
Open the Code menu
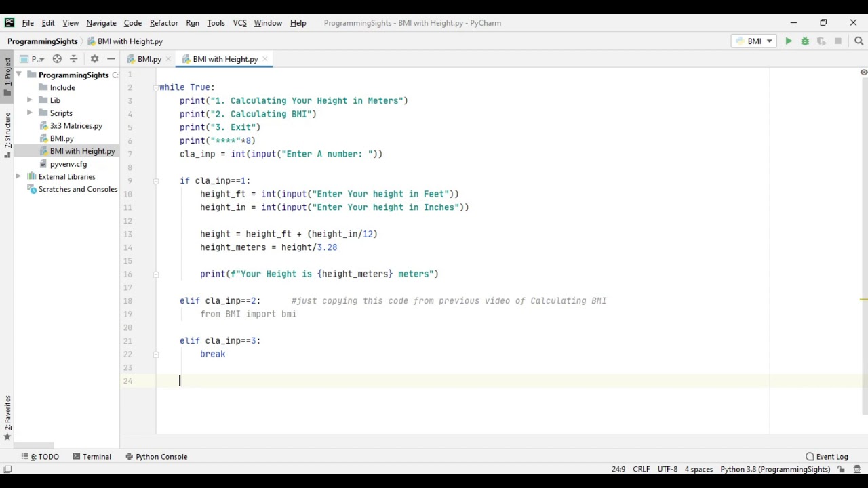pyautogui.click(x=132, y=23)
